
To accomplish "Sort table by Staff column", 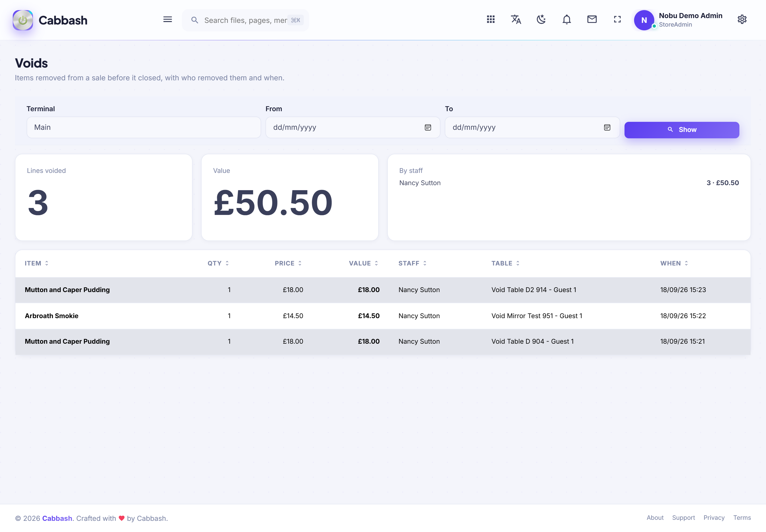I will 413,263.
